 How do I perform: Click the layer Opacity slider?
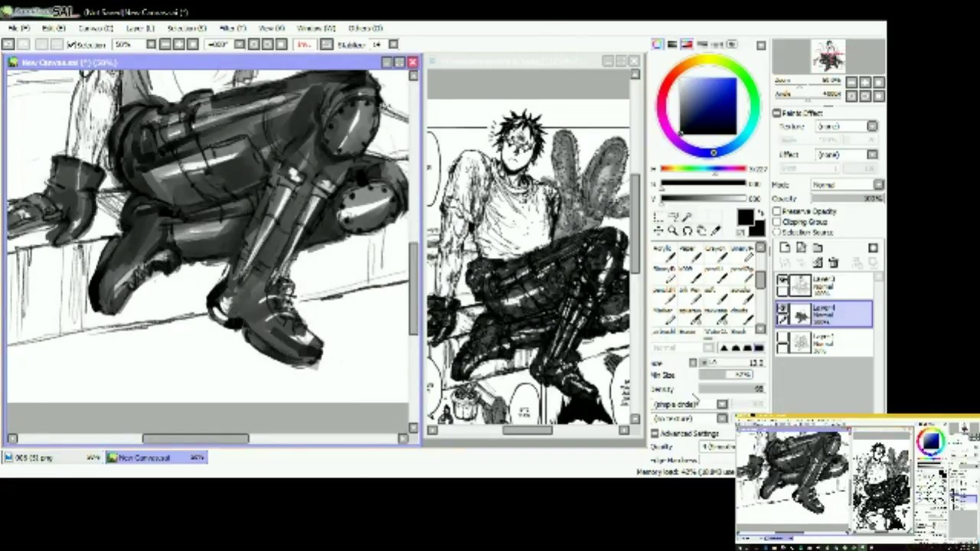tap(846, 198)
